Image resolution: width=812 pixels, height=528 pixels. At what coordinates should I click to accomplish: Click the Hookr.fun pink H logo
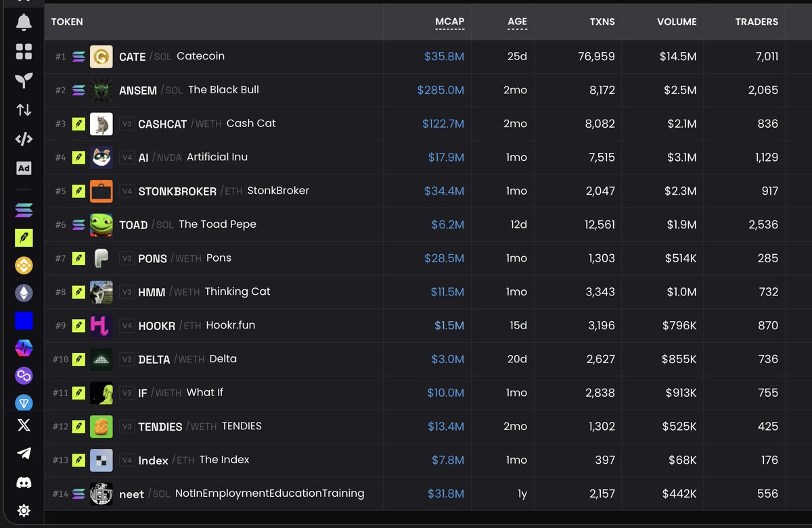(x=101, y=325)
